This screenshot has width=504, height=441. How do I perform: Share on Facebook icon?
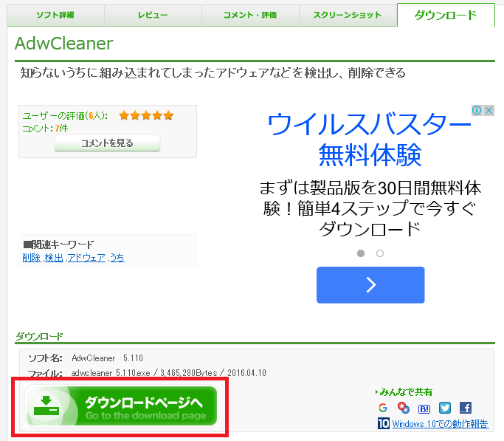click(x=466, y=408)
